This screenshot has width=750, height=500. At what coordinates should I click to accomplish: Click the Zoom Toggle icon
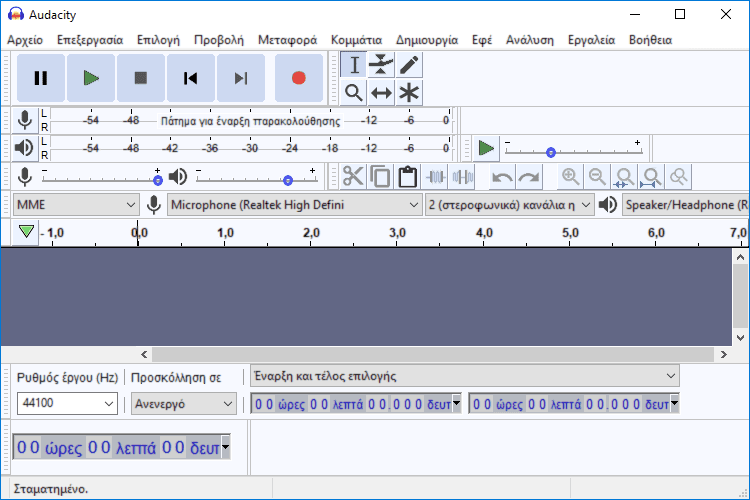point(679,177)
